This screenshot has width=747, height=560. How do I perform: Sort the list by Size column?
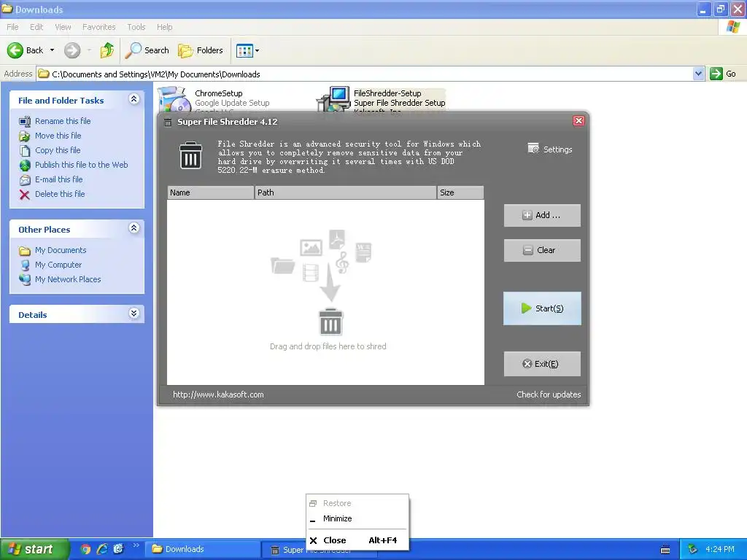[x=460, y=192]
